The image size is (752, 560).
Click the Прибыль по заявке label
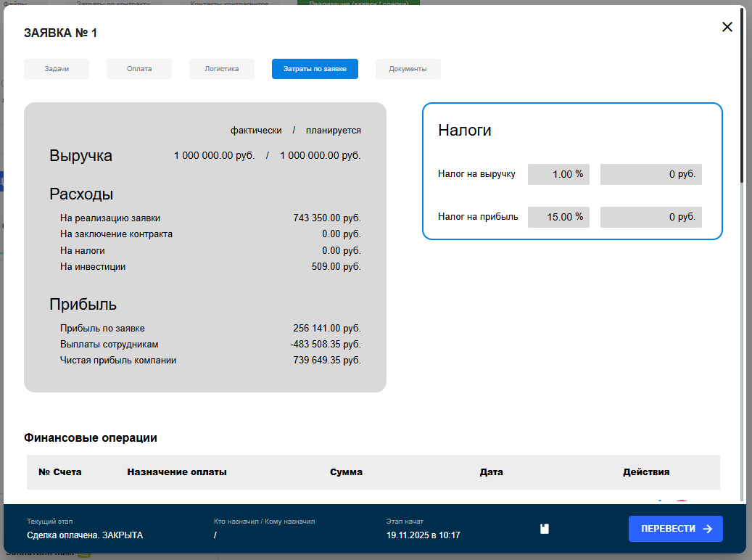click(102, 328)
